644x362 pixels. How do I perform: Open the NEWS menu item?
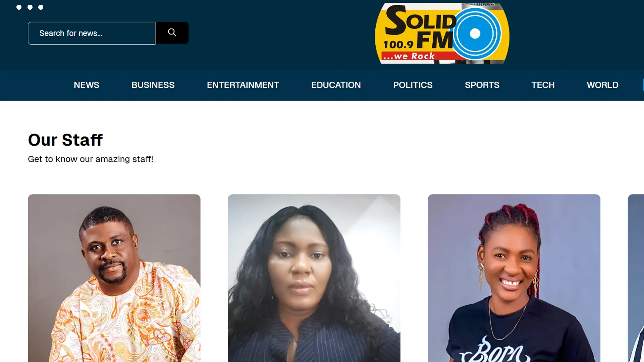point(87,85)
